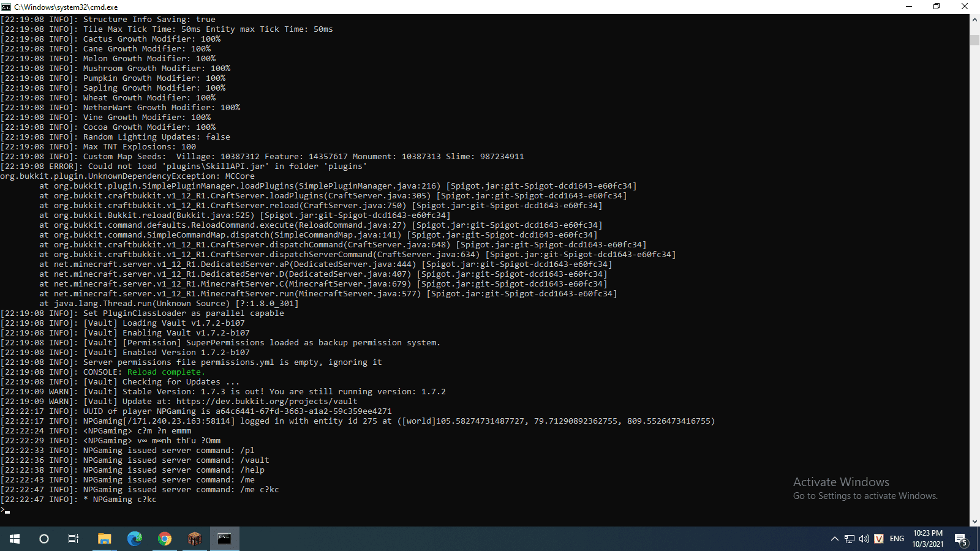
Task: Open the volume control tray icon
Action: [864, 539]
